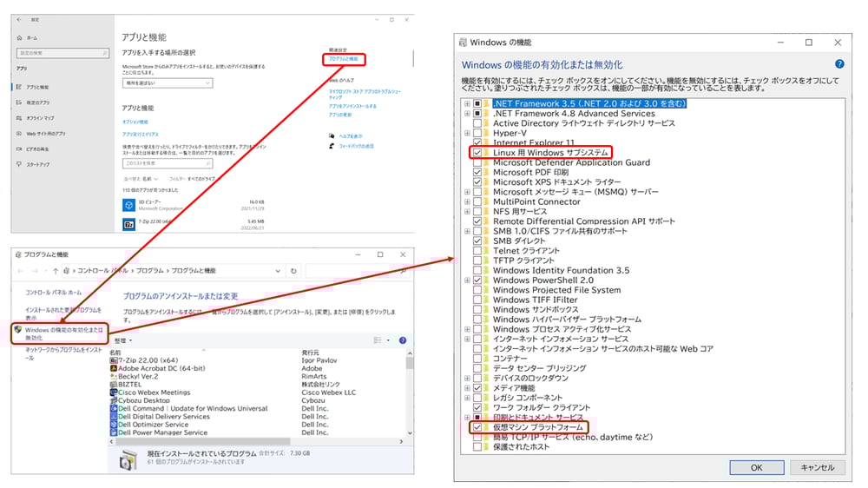Click the blue help icon in プログラムと機能 toolbar
Screen dimensions: 868x488
(x=403, y=340)
